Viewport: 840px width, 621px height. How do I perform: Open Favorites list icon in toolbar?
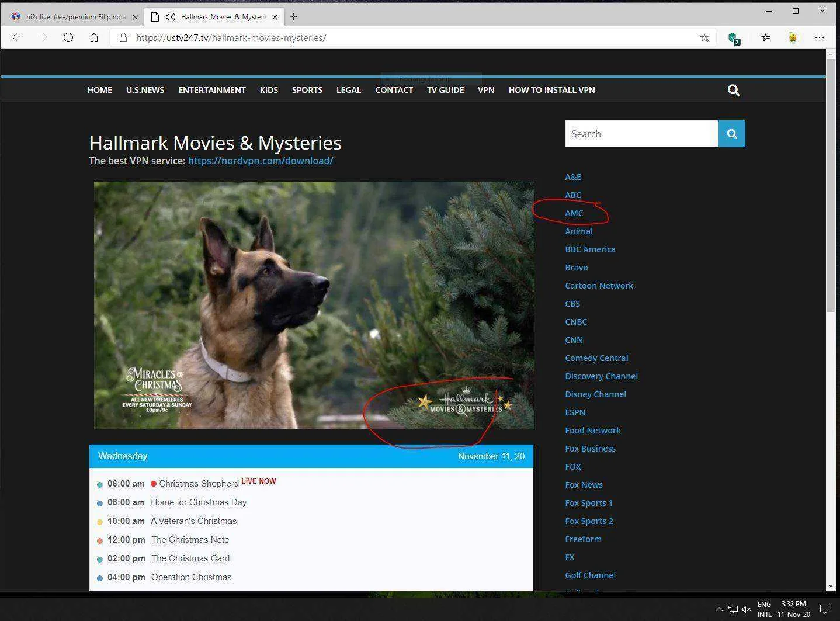(766, 37)
